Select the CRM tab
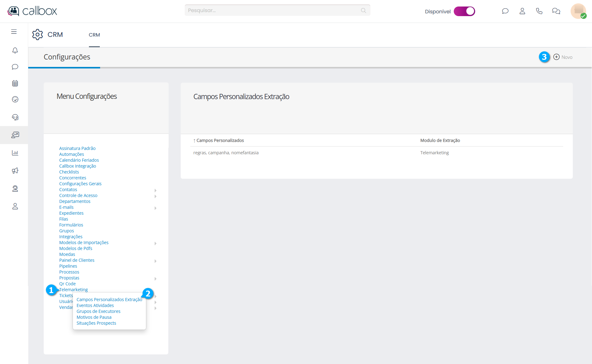592x364 pixels. [x=94, y=35]
